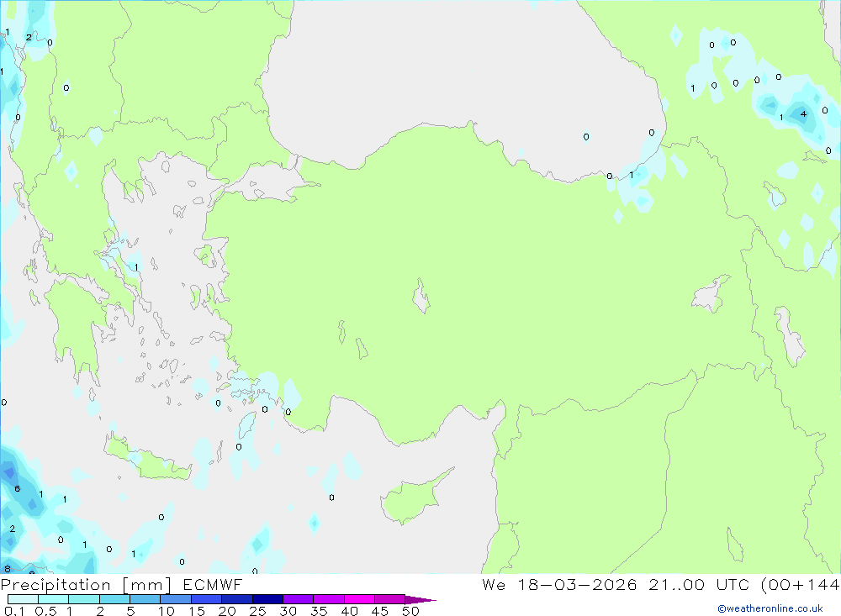
Task: Click the purple arrow tip above 50
Action: click(420, 599)
